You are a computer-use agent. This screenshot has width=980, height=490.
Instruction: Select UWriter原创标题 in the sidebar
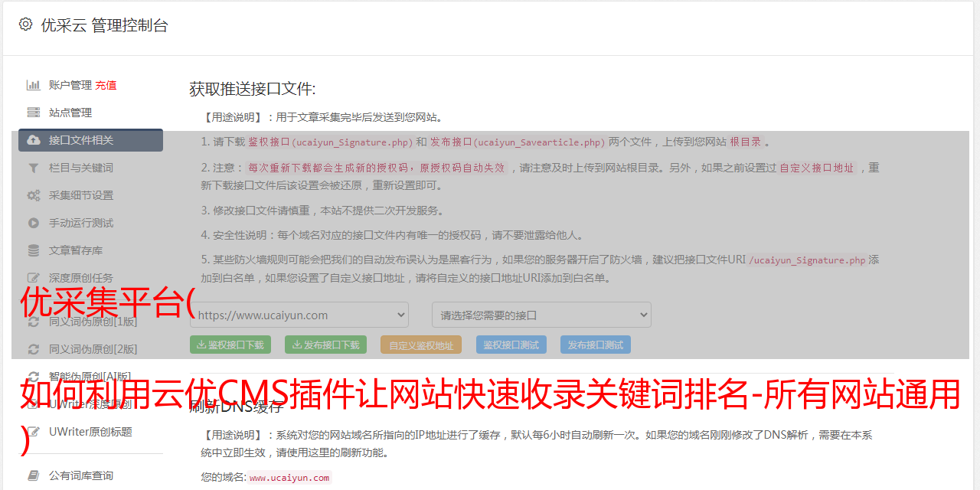point(90,432)
